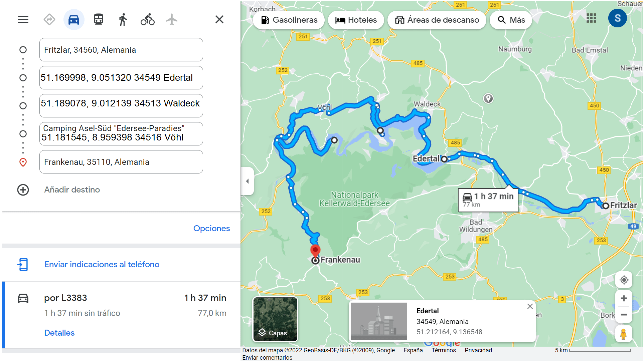
Task: Expand route Detalles
Action: point(59,333)
